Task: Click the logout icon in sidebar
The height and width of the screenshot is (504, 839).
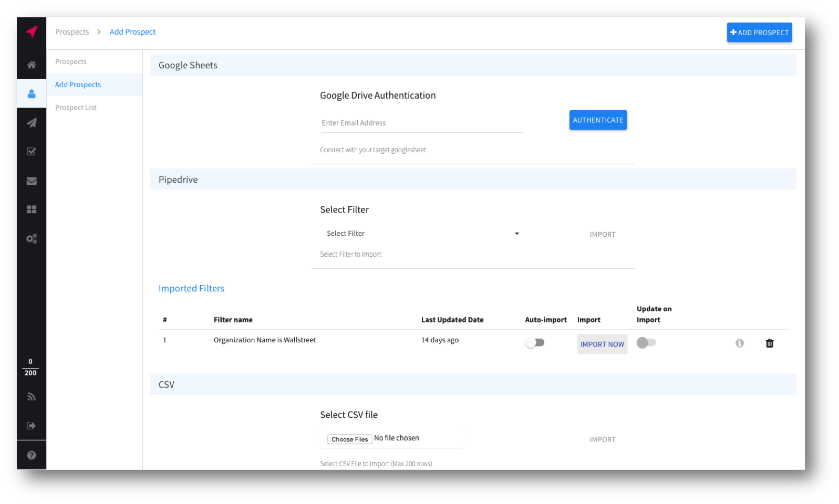Action: click(x=32, y=426)
